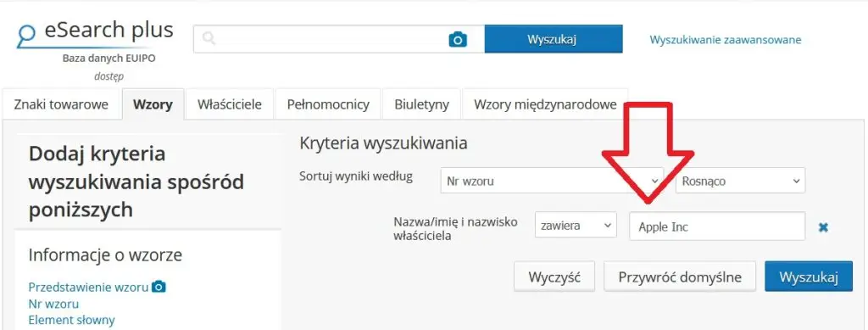Switch to the Znaki towarowe tab
The image size is (868, 330).
coord(61,104)
